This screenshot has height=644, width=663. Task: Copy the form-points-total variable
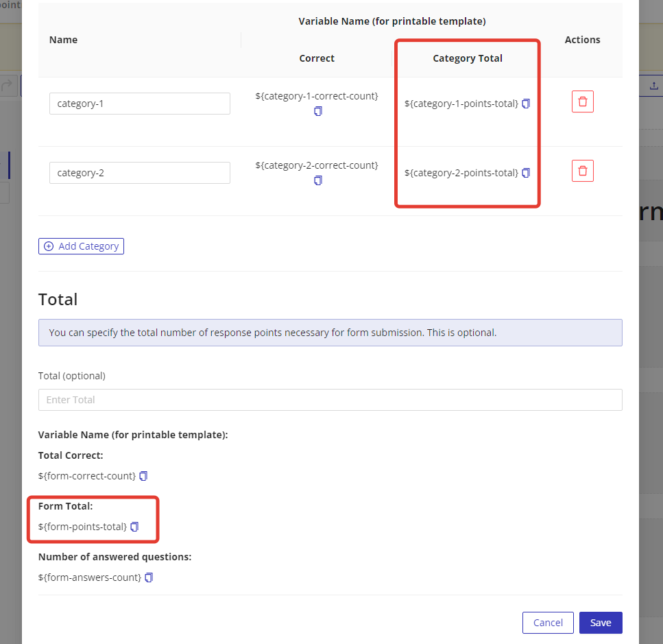click(134, 527)
